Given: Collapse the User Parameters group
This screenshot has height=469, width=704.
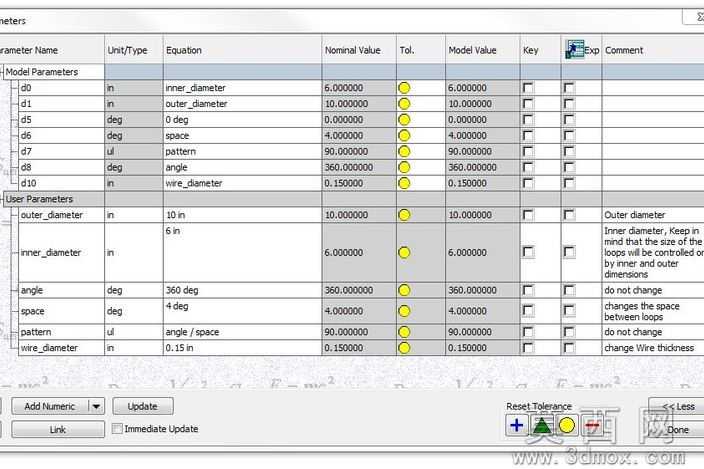Looking at the screenshot, I should click(x=1, y=199).
